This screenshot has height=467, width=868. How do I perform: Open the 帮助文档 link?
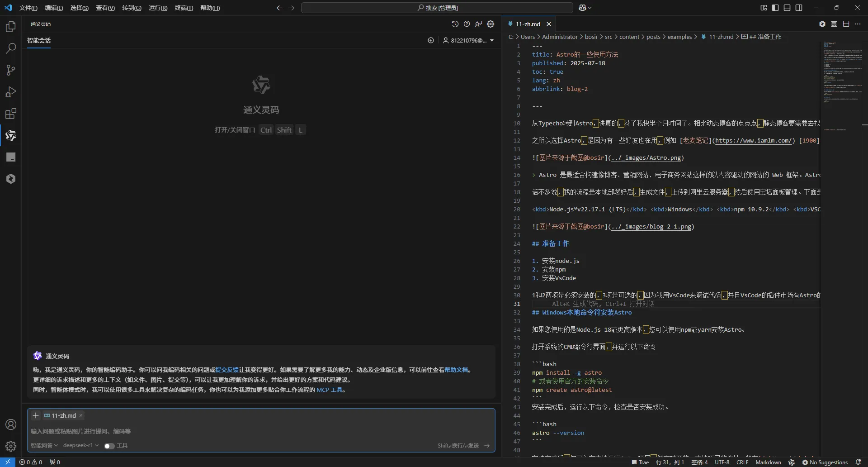(x=456, y=370)
